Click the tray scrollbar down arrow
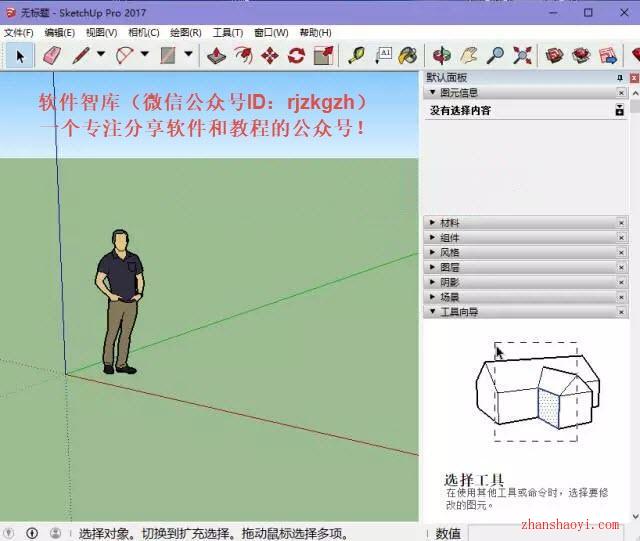The height and width of the screenshot is (541, 640). 635,517
